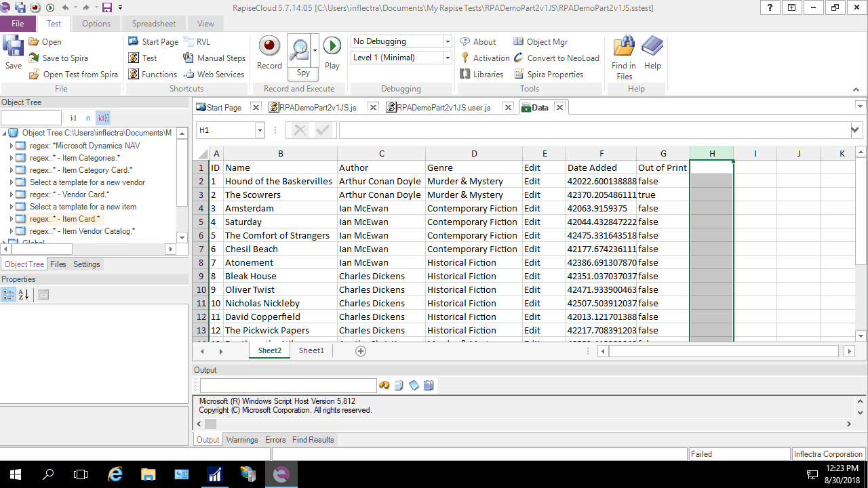Open the cell name box dropdown showing H1
The image size is (868, 488).
(x=260, y=129)
